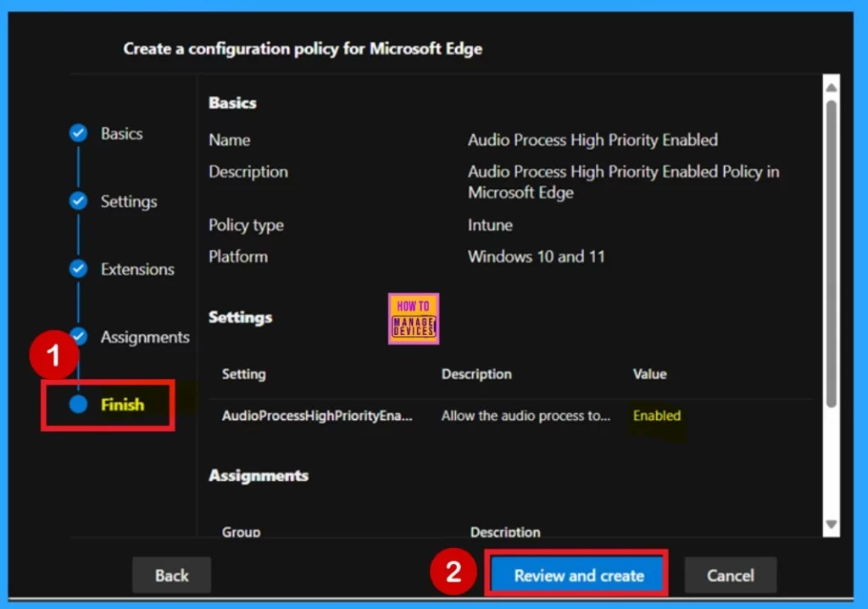The width and height of the screenshot is (868, 609).
Task: Open the Assignments wizard step
Action: (145, 337)
